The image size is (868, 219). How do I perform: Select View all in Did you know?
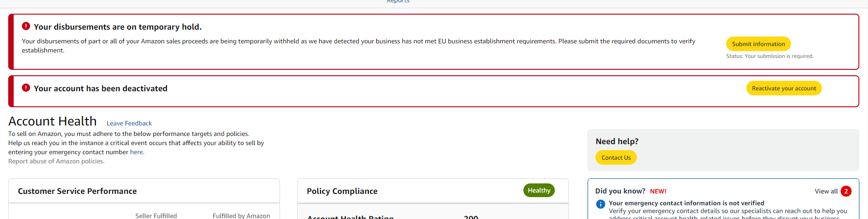[826, 191]
